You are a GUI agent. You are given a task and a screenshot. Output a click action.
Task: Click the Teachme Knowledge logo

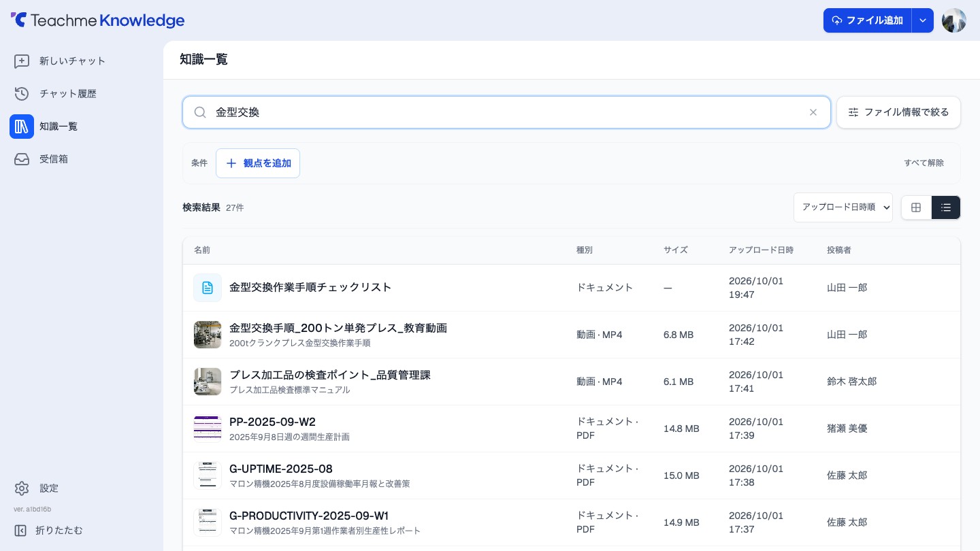[97, 20]
